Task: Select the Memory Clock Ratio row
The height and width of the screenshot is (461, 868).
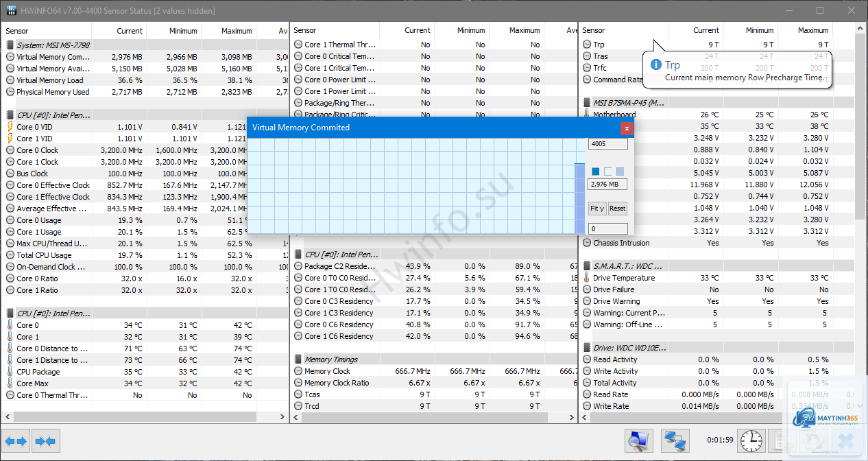Action: point(435,383)
